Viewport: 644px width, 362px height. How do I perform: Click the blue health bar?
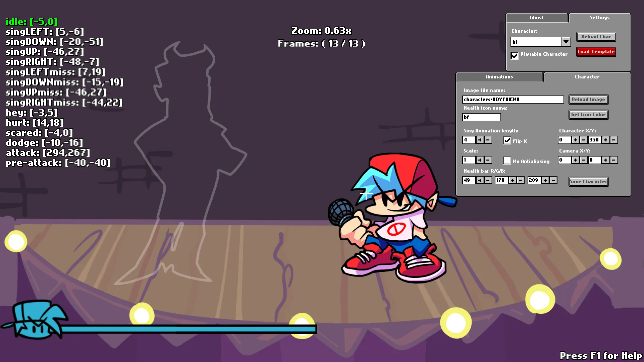[x=188, y=329]
